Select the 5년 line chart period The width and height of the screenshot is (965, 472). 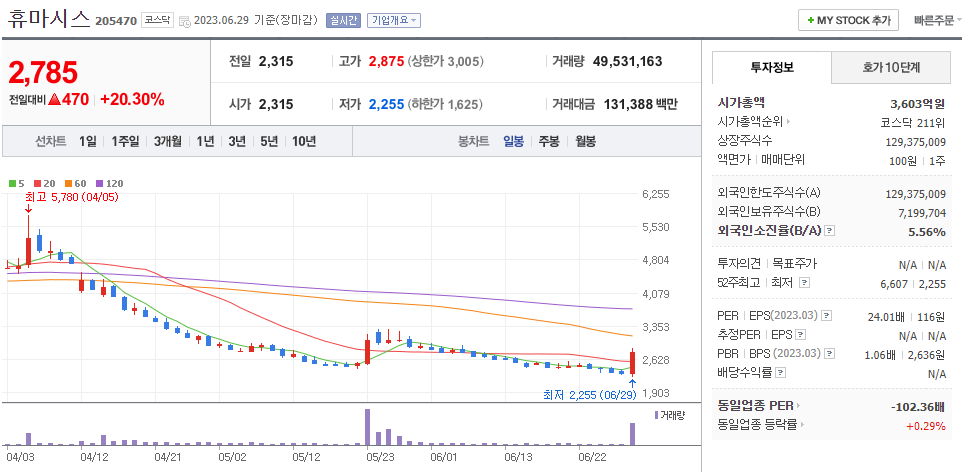click(x=269, y=142)
